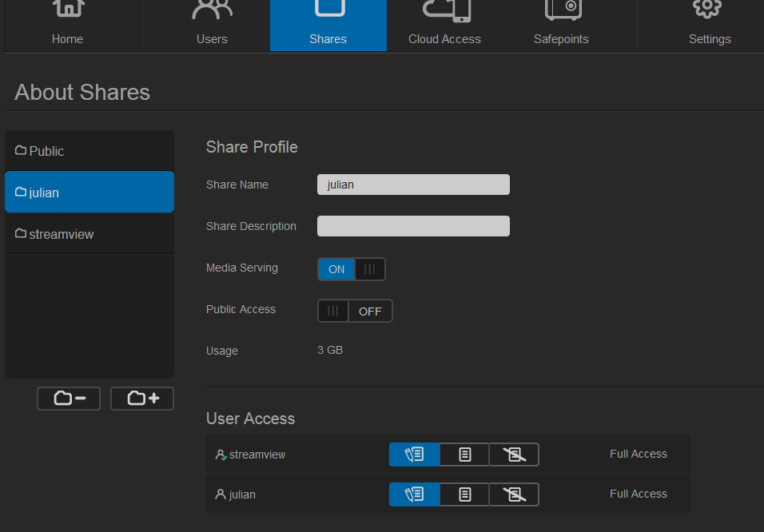Image resolution: width=764 pixels, height=532 pixels.
Task: Select the Public share in list
Action: pyautogui.click(x=90, y=150)
